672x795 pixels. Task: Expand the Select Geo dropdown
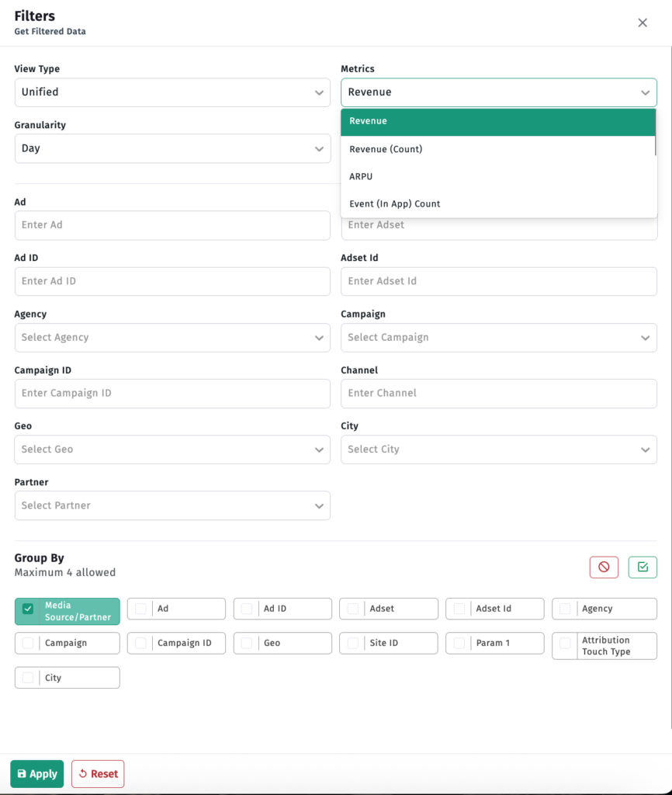(172, 450)
